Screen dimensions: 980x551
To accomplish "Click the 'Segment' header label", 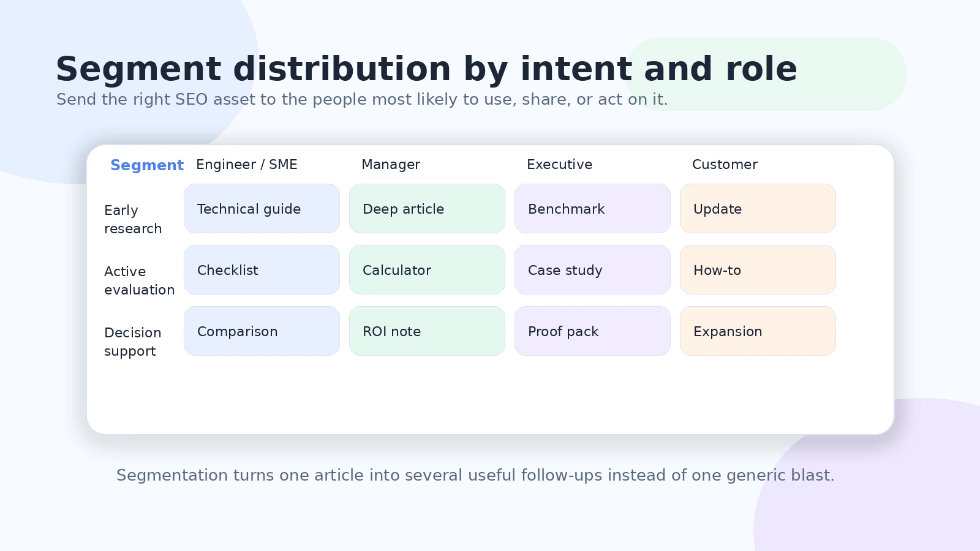I will [x=147, y=165].
